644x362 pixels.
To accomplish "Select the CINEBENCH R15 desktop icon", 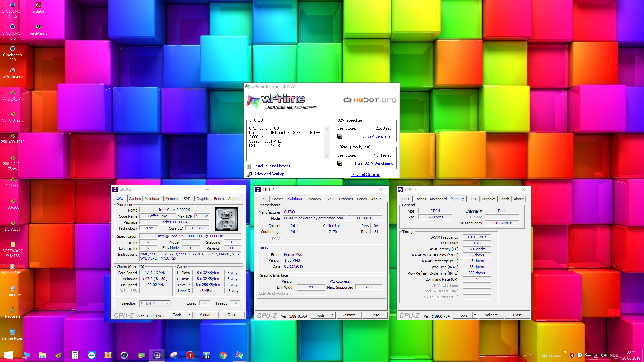I will point(12,32).
